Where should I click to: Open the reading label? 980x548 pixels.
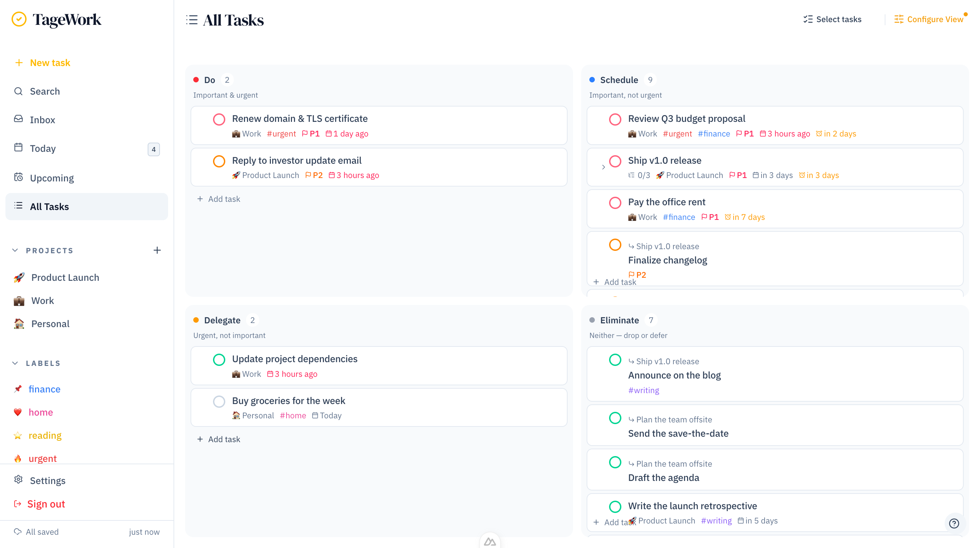click(x=45, y=435)
